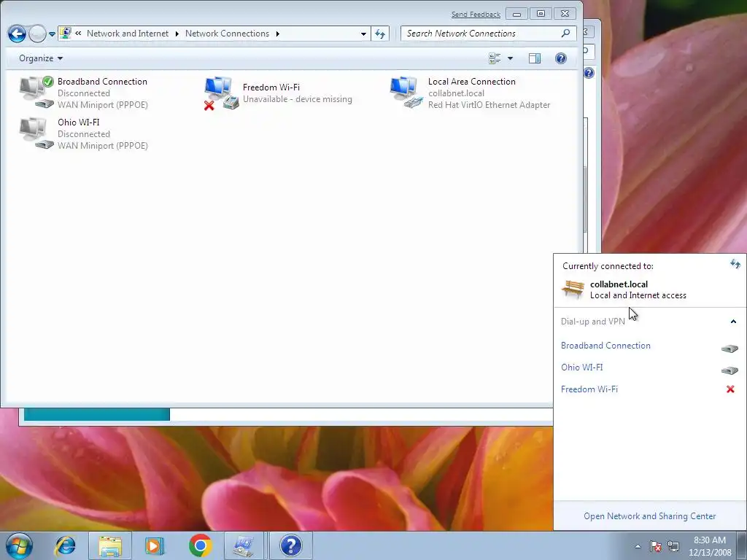
Task: Click 'Red Hat VirtIO Ethernet Adapter' text
Action: tap(489, 105)
